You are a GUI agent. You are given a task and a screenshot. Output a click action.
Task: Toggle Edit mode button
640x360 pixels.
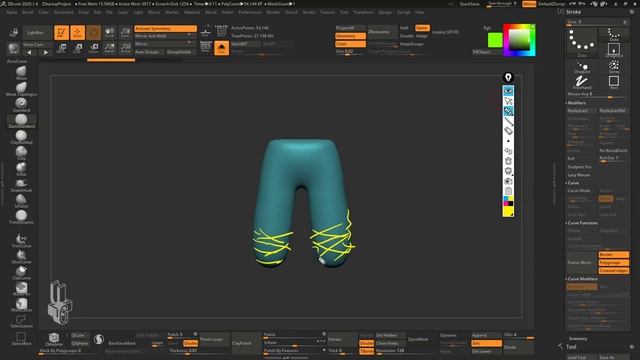coord(61,32)
